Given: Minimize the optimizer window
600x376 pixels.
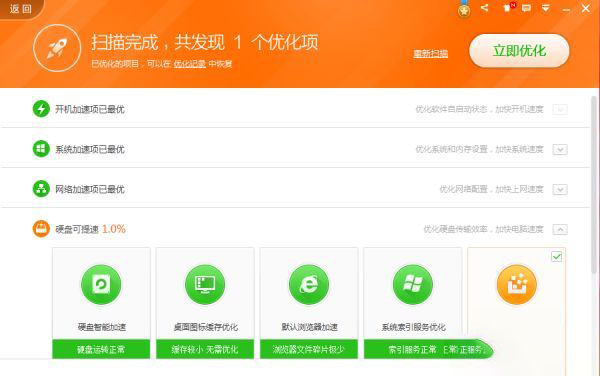Looking at the screenshot, I should pos(566,9).
